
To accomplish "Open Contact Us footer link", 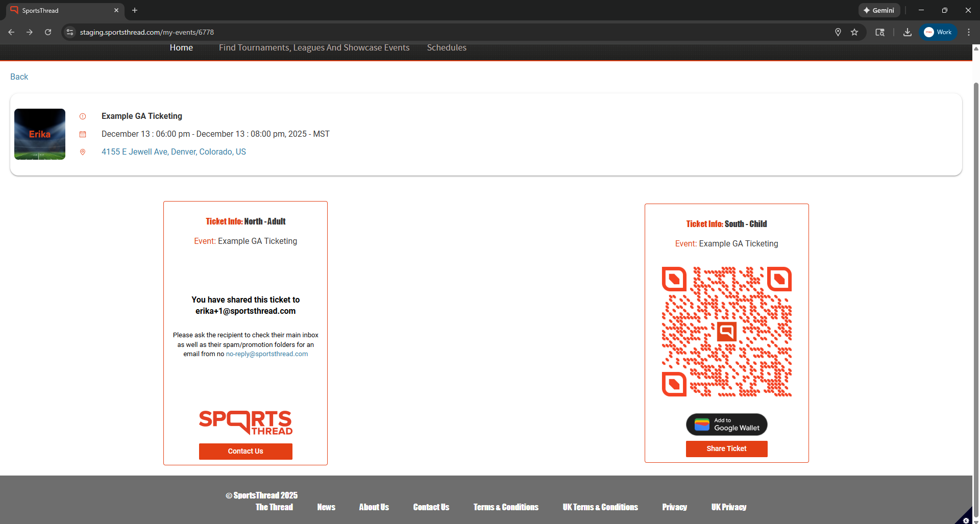I will click(431, 507).
